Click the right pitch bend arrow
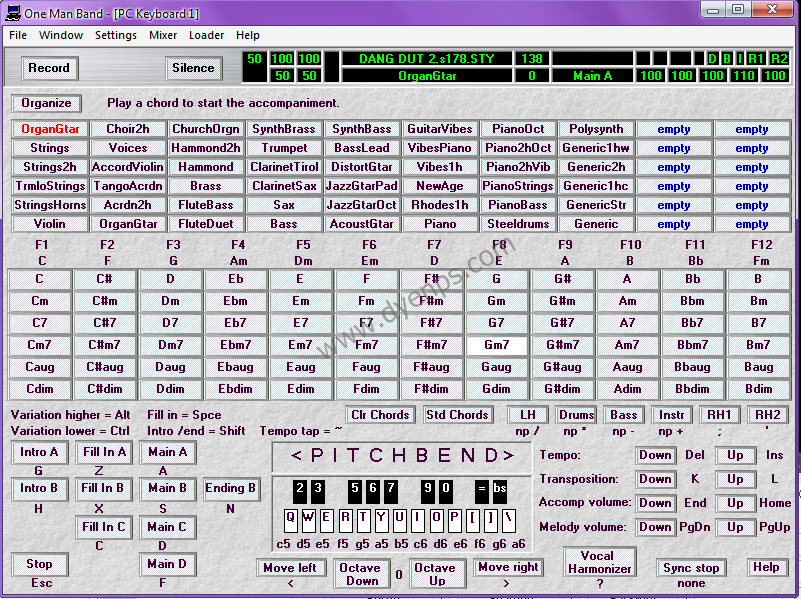 coord(510,455)
